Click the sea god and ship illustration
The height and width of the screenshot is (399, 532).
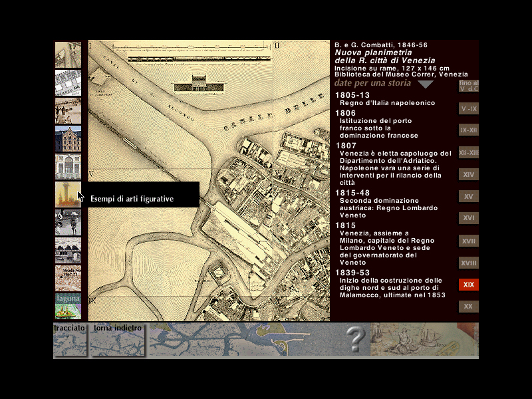(x=424, y=339)
